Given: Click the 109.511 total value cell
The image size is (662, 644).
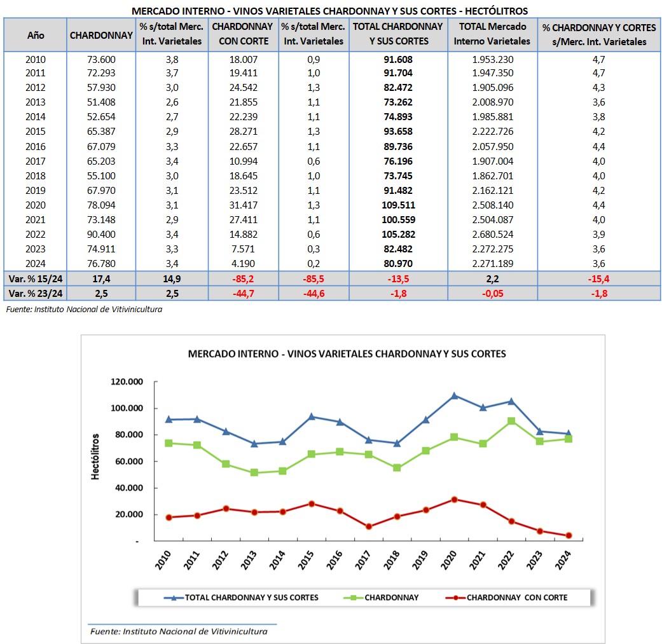Looking at the screenshot, I should (x=398, y=205).
